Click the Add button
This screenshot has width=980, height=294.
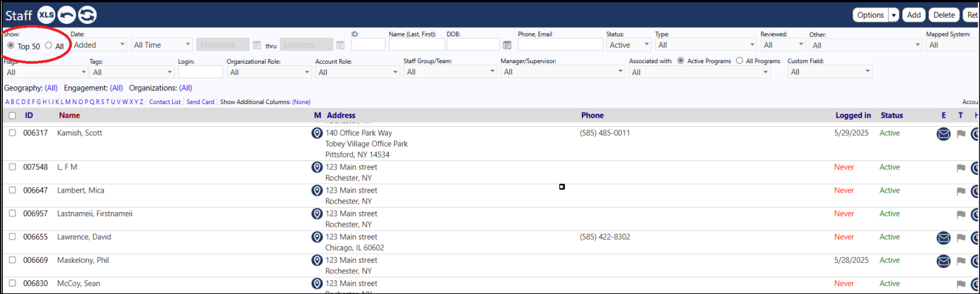click(914, 15)
